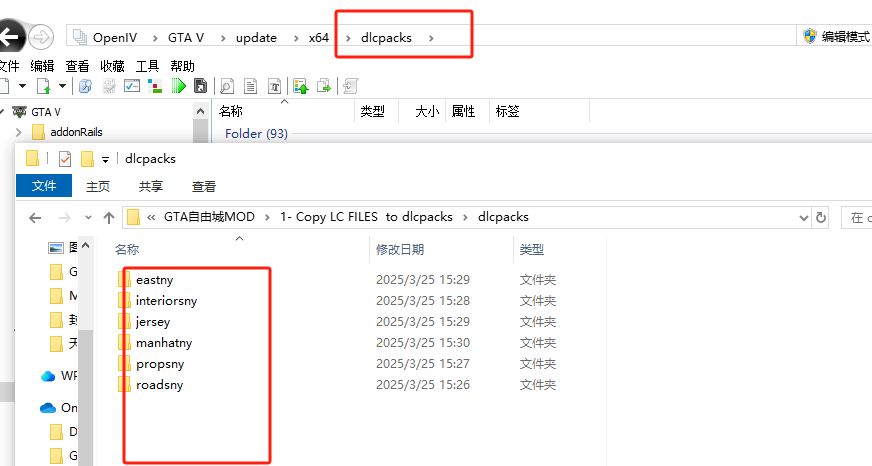Image resolution: width=872 pixels, height=466 pixels.
Task: Collapse the GTA V tree root node
Action: tap(2, 112)
